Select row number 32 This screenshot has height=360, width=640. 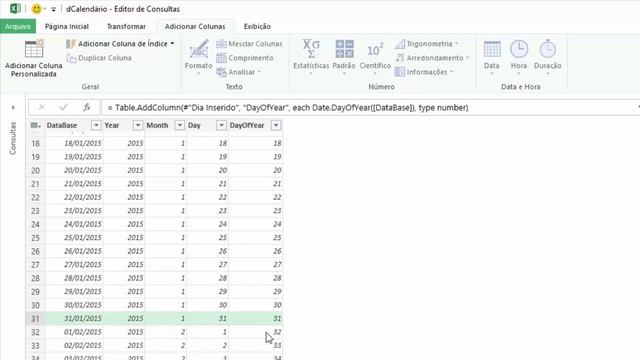point(36,332)
